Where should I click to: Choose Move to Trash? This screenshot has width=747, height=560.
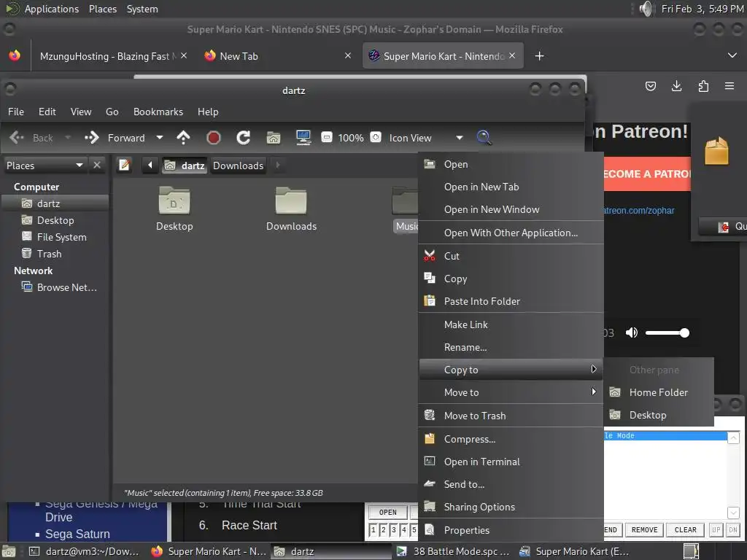coord(511,416)
